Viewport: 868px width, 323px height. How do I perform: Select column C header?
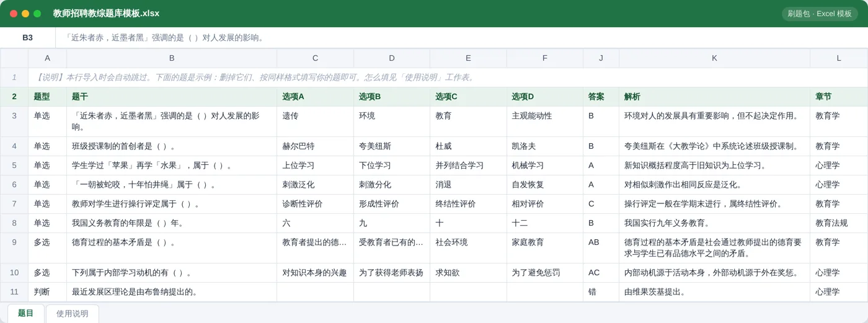tap(315, 58)
